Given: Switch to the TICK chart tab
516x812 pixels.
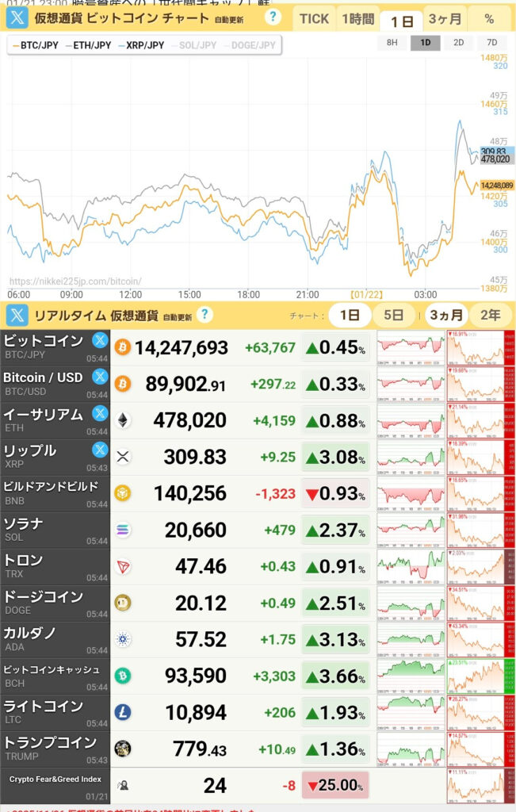Looking at the screenshot, I should [314, 19].
